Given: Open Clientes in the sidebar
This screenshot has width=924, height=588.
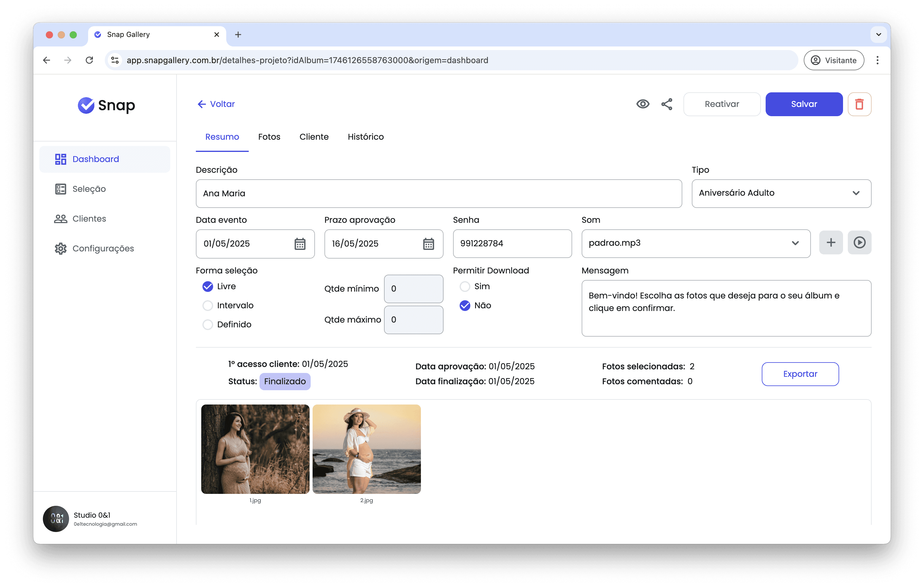Looking at the screenshot, I should (x=105, y=219).
